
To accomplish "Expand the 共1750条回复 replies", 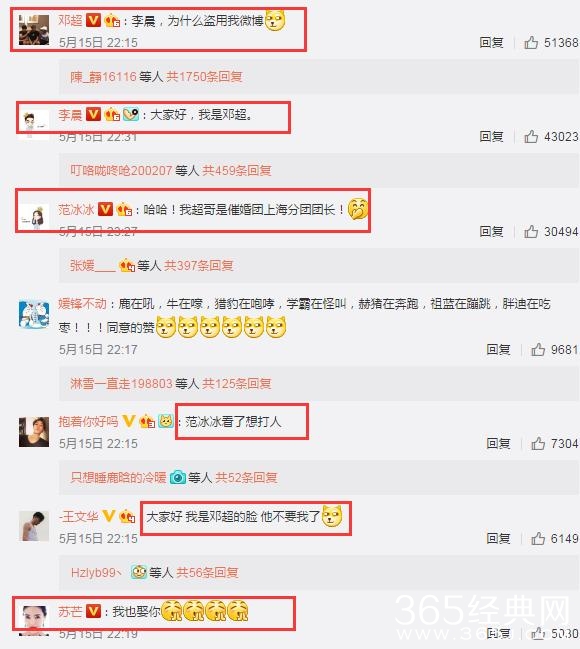I will coord(204,77).
